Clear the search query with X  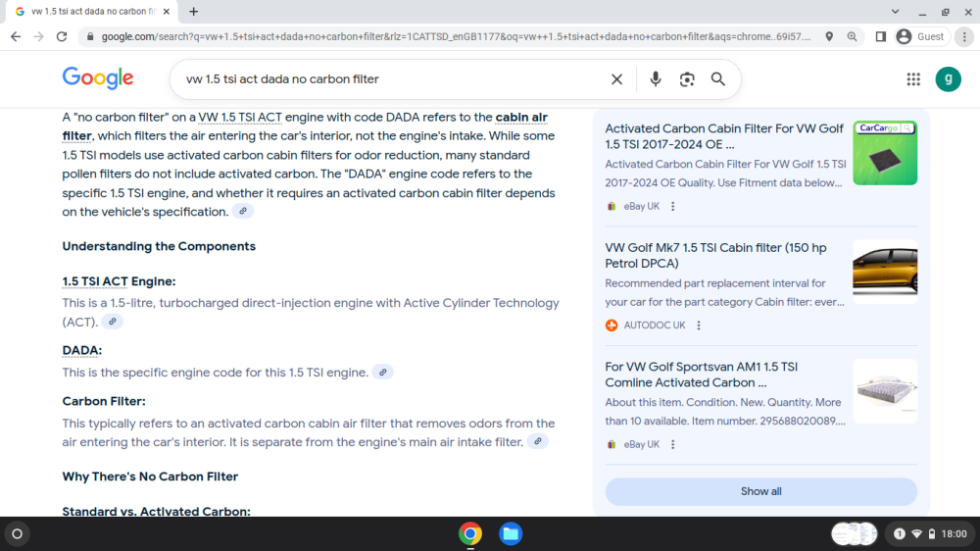[616, 79]
